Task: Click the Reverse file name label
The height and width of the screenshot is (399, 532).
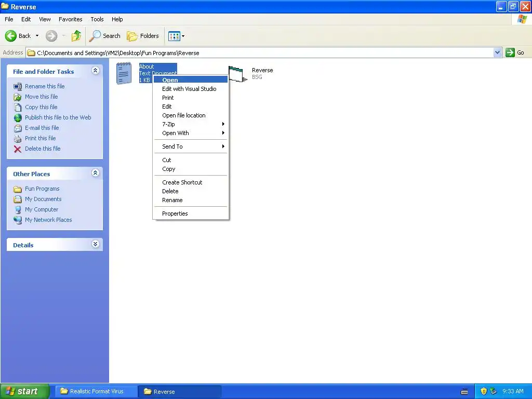Action: click(x=262, y=70)
